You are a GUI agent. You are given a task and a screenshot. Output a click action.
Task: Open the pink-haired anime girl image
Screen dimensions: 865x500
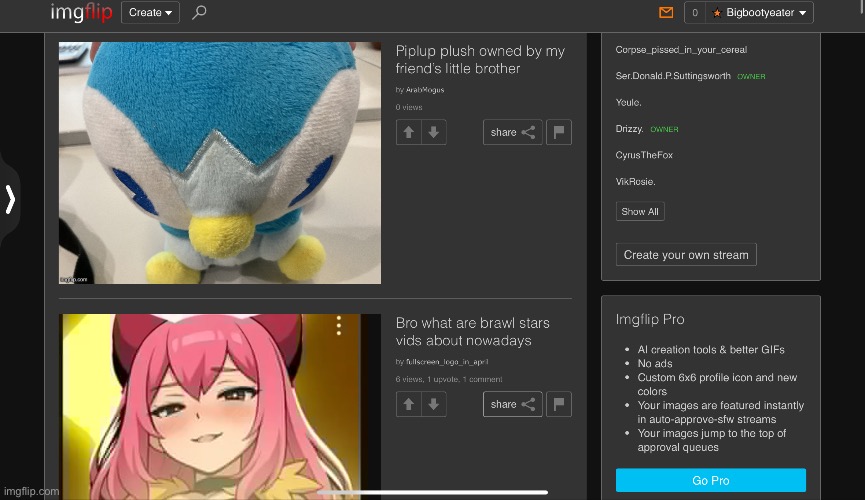(x=220, y=407)
